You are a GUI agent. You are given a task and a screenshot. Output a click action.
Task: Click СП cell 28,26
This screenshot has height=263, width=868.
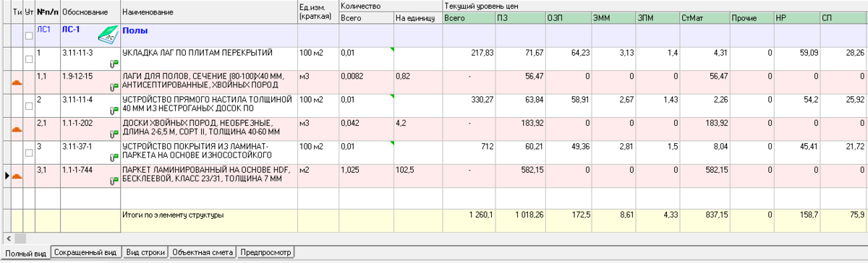point(843,59)
